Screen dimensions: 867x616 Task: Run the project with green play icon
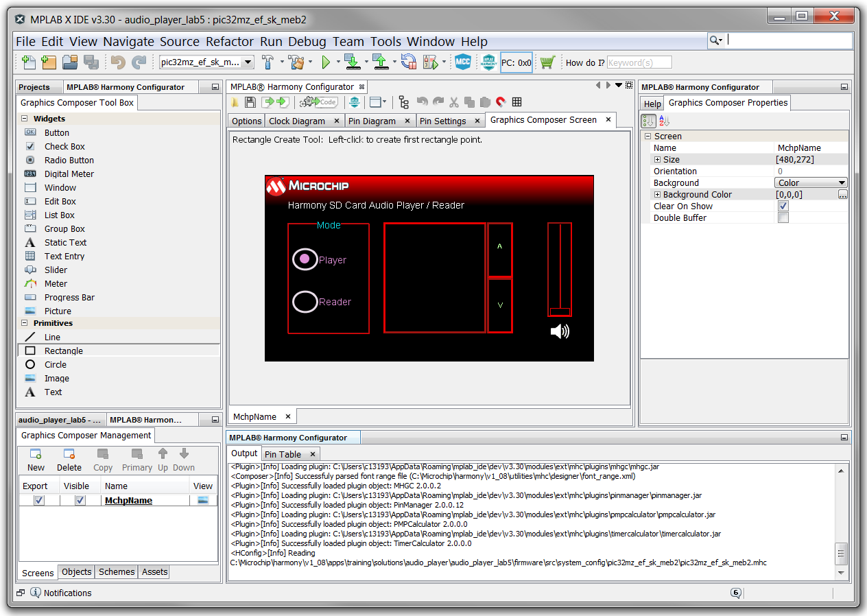coord(326,62)
